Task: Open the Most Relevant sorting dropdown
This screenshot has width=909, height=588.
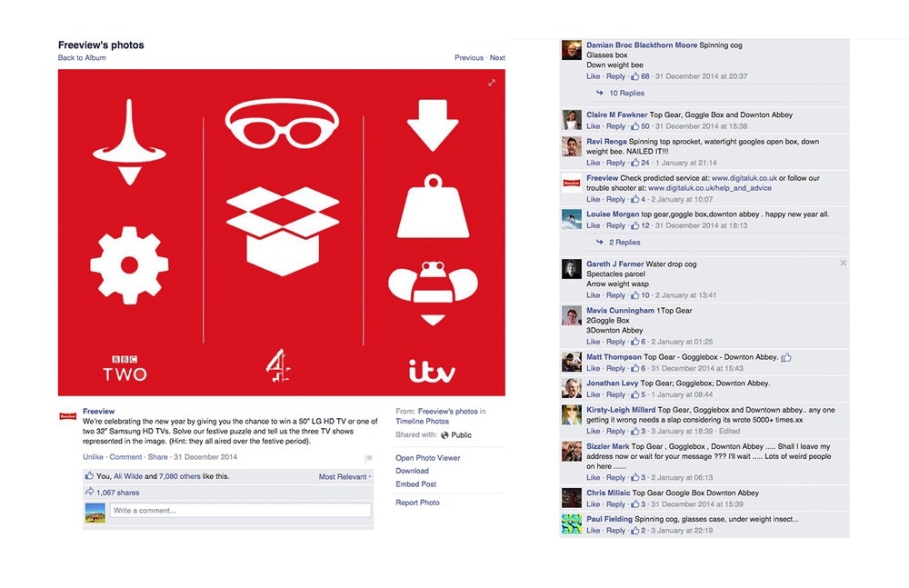Action: (345, 476)
